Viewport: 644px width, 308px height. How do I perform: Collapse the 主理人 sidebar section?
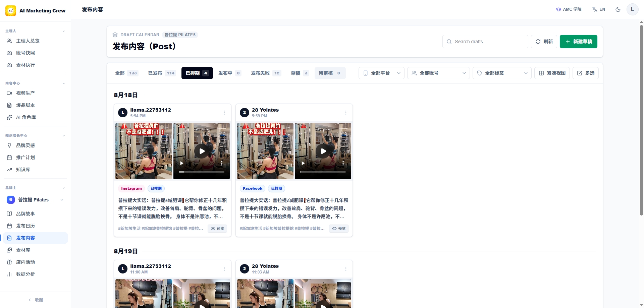click(63, 31)
